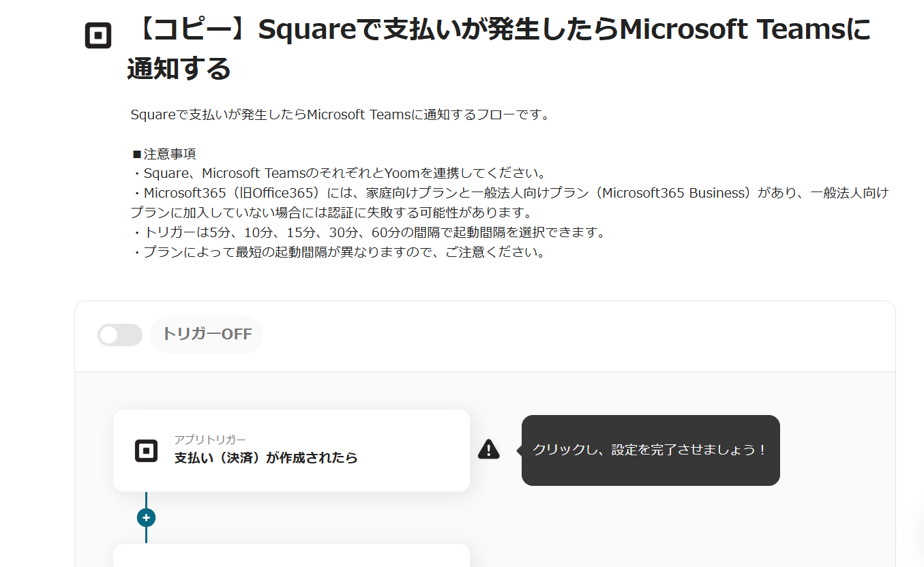
Task: Open the 支払い（決済）が作成されたら trigger card
Action: (292, 450)
